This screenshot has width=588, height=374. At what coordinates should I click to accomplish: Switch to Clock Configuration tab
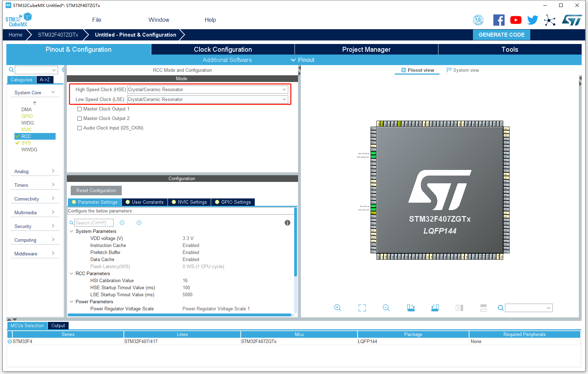(x=223, y=49)
